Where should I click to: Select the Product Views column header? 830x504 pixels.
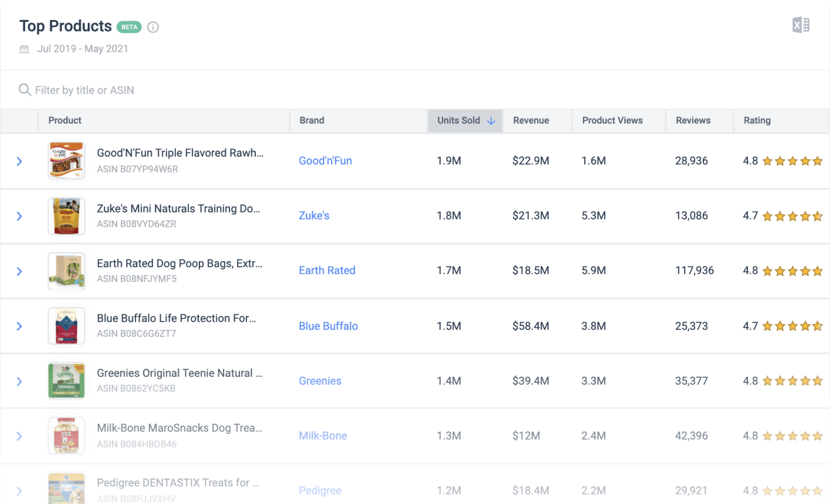(612, 120)
